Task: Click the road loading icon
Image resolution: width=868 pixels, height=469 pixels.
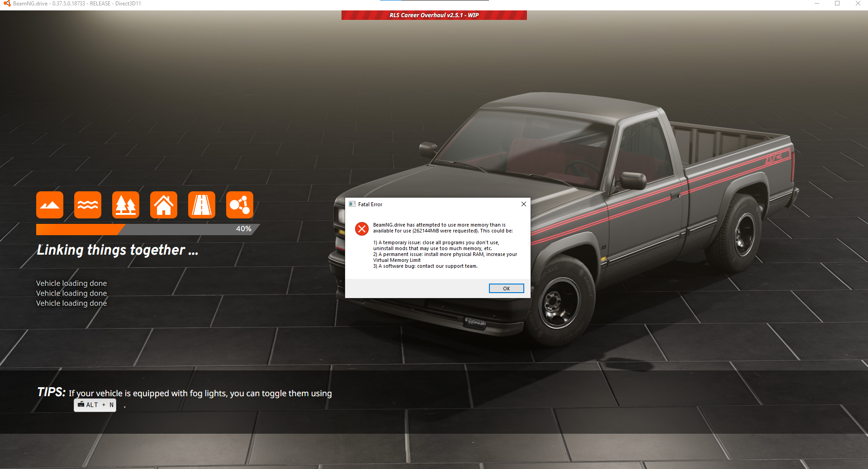Action: point(202,205)
